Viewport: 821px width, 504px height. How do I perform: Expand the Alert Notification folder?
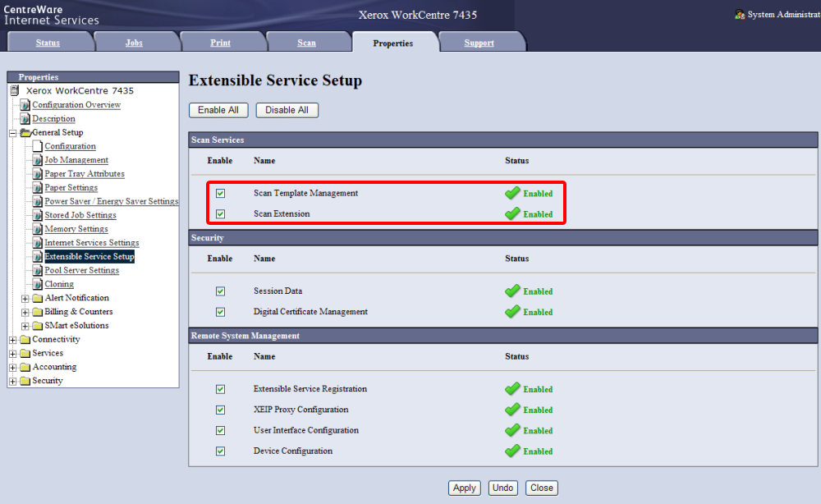pos(25,299)
